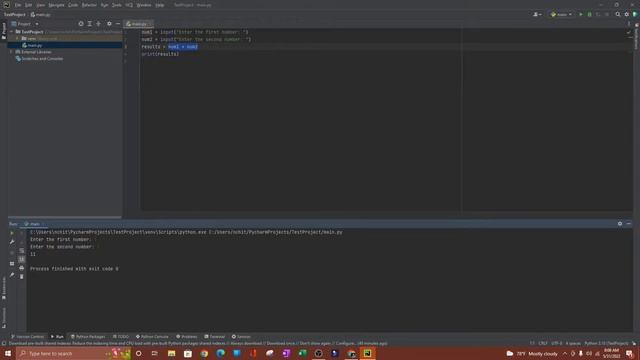Open the Version Control tool window
Image resolution: width=640 pixels, height=360 pixels.
(27, 337)
